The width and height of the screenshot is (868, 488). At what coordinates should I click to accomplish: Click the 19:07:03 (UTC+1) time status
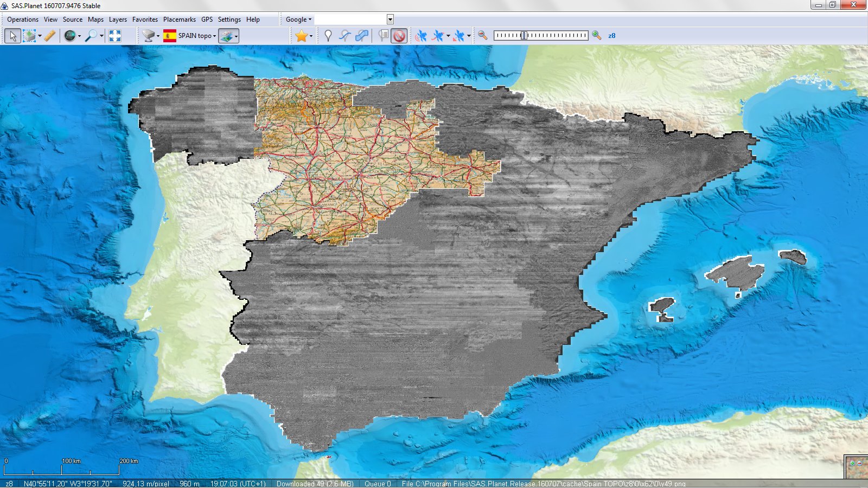pos(238,484)
